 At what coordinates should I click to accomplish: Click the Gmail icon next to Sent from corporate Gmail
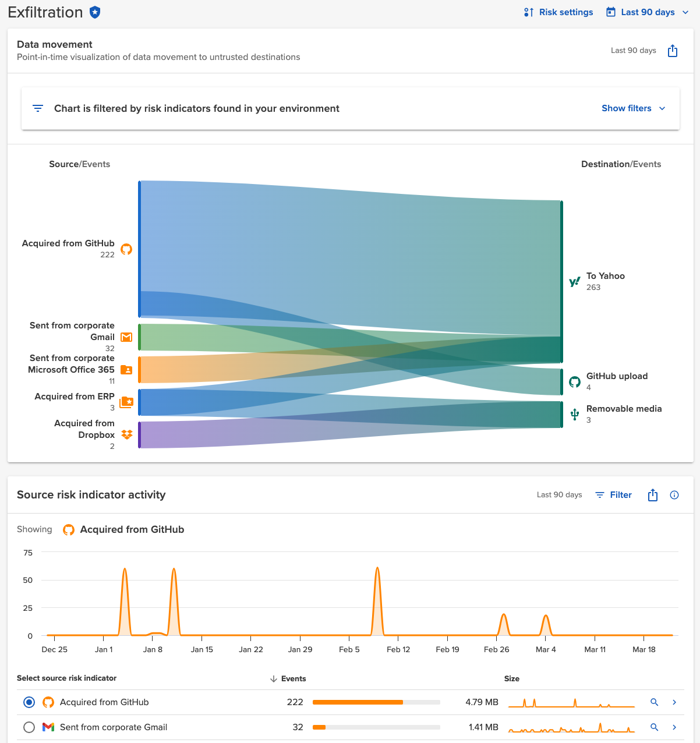pos(126,337)
